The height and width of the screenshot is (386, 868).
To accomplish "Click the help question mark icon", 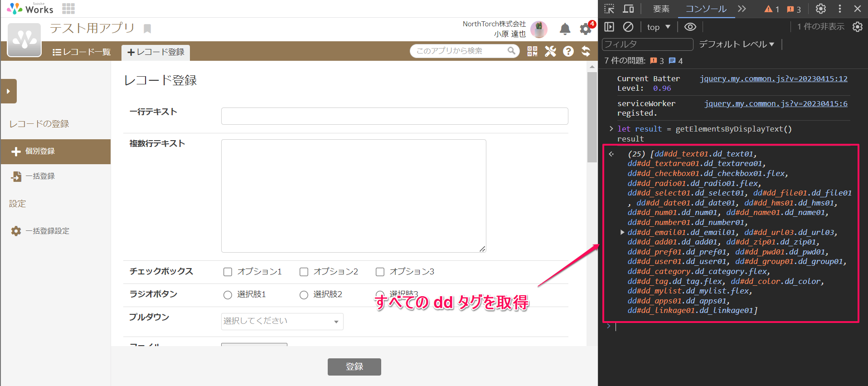I will coord(568,51).
